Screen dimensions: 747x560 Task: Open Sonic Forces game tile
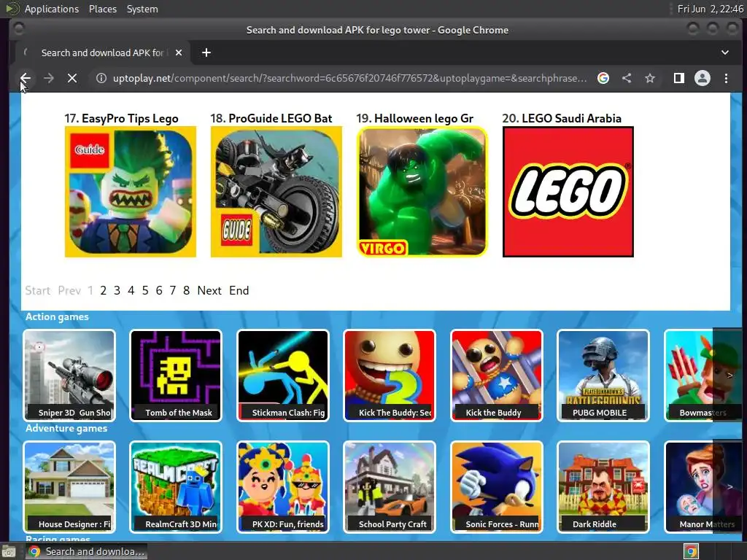pyautogui.click(x=496, y=486)
